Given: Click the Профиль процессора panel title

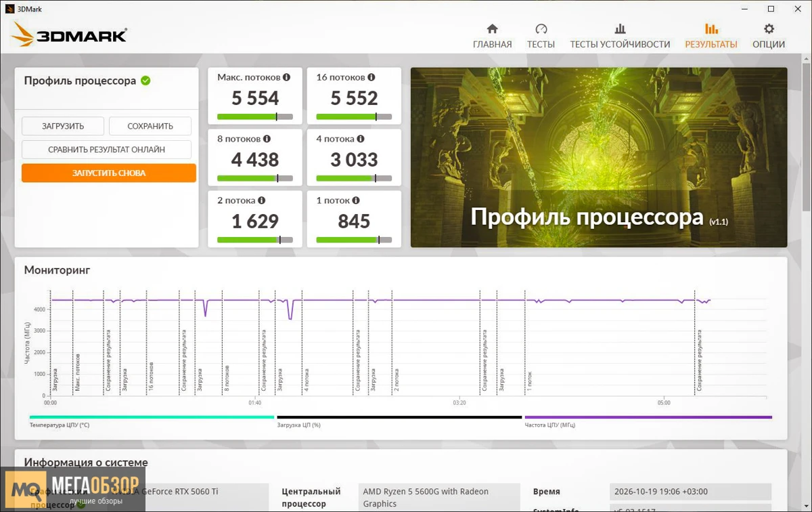Looking at the screenshot, I should click(x=80, y=81).
